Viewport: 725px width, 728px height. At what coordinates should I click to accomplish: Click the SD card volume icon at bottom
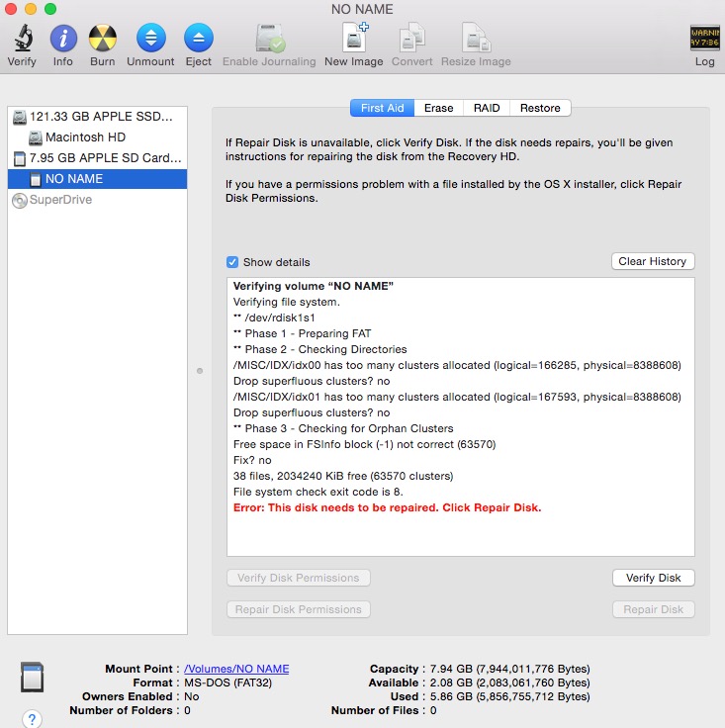32,677
